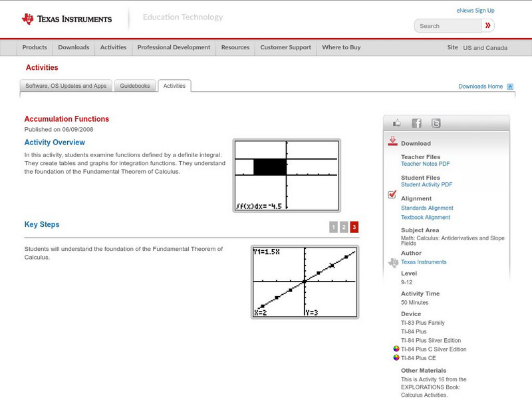
Task: Click the Key Steps heading
Action: pos(42,224)
